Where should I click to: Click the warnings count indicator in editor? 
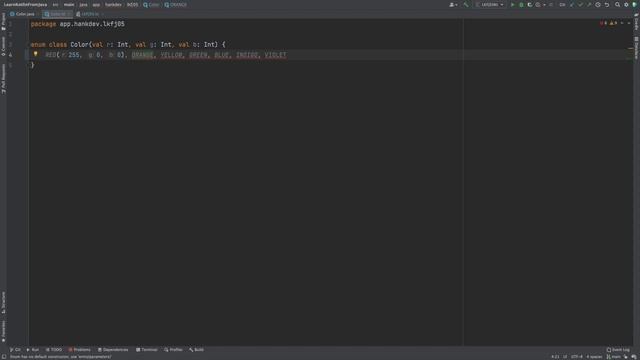point(613,23)
